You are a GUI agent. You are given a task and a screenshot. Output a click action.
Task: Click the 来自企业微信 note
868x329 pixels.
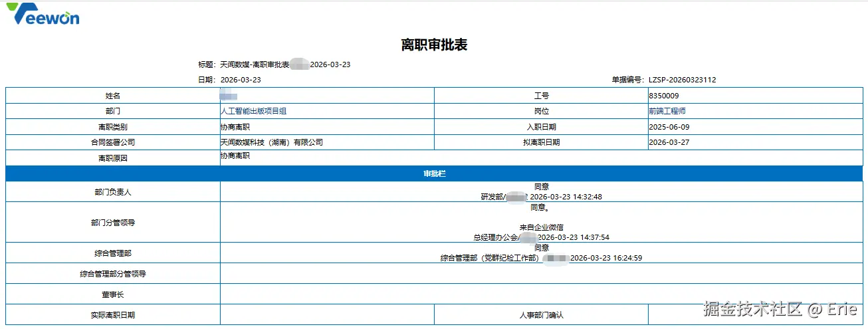click(541, 227)
